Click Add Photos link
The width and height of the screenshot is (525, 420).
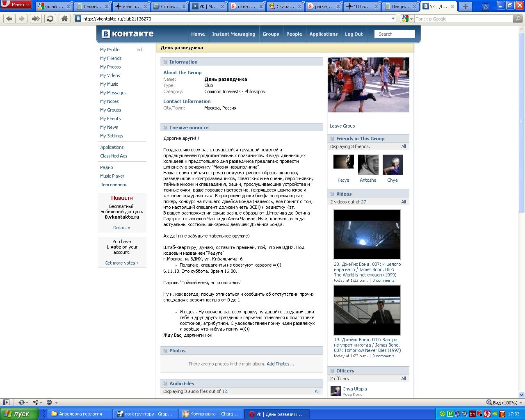tap(280, 364)
